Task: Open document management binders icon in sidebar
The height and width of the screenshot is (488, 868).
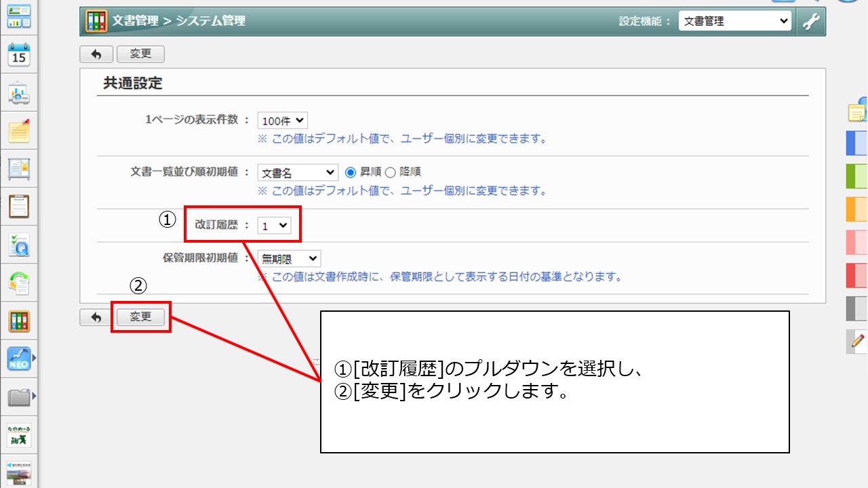Action: 19,321
